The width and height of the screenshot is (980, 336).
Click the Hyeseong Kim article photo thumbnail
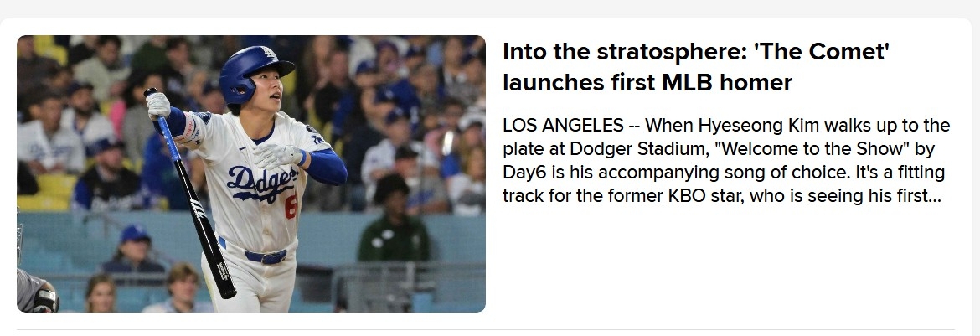251,173
